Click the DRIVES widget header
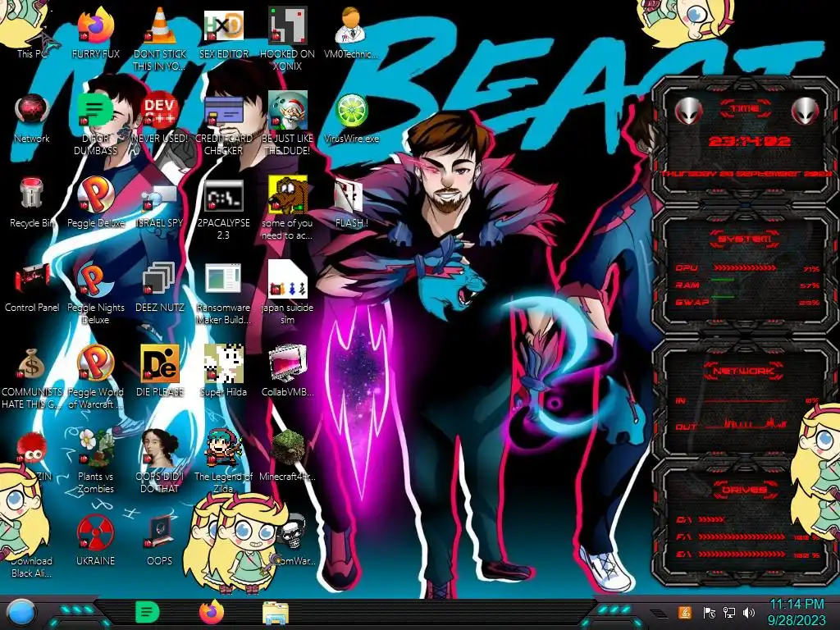 745,490
